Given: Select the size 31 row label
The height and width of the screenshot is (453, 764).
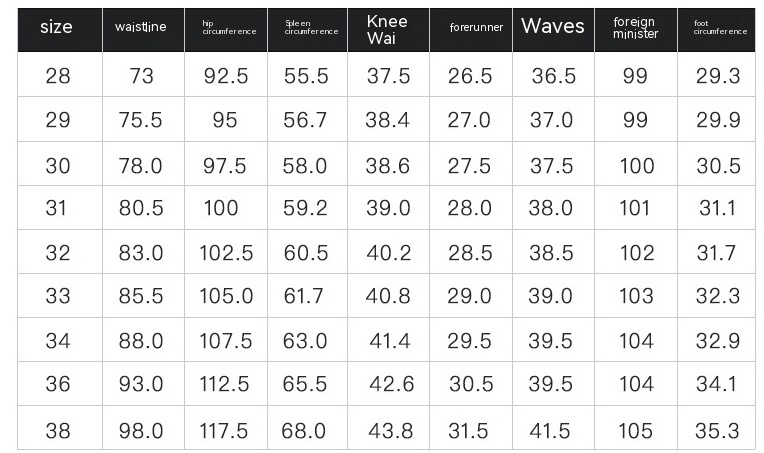Looking at the screenshot, I should click(x=58, y=208).
